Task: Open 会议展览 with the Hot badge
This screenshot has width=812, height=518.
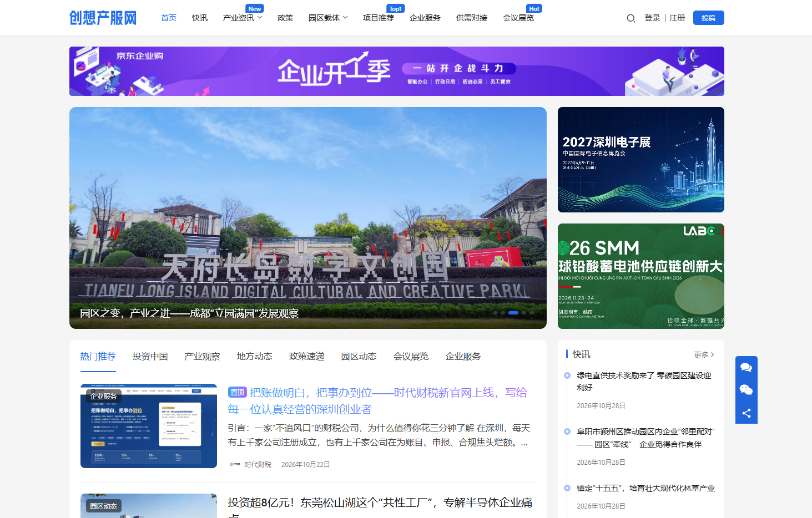Action: [518, 18]
